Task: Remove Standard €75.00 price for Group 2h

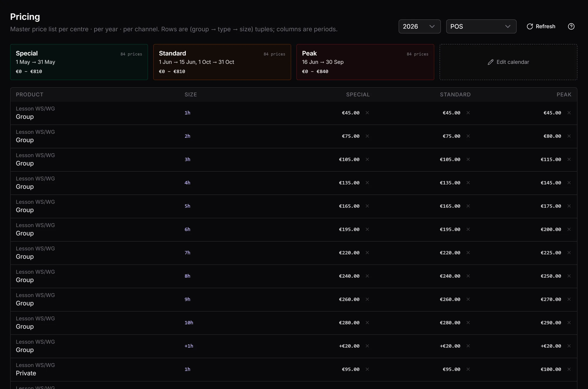Action: pos(468,136)
